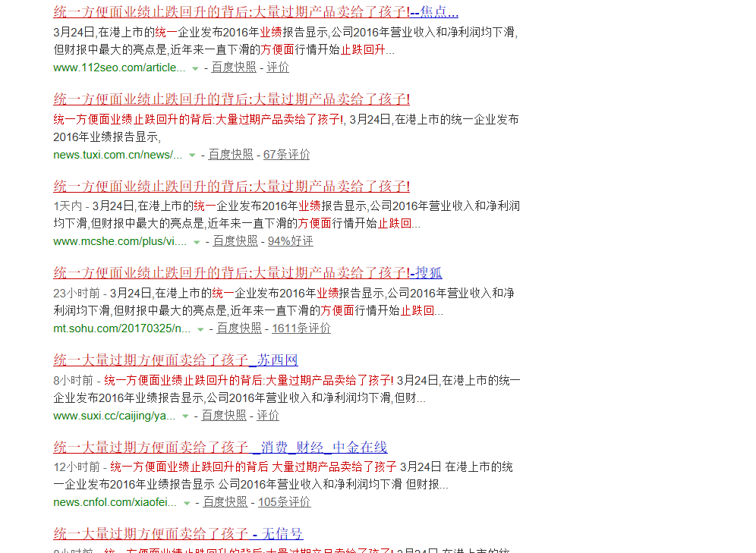
Task: Expand the arrow next to www.suxi.cc URL
Action: click(185, 416)
